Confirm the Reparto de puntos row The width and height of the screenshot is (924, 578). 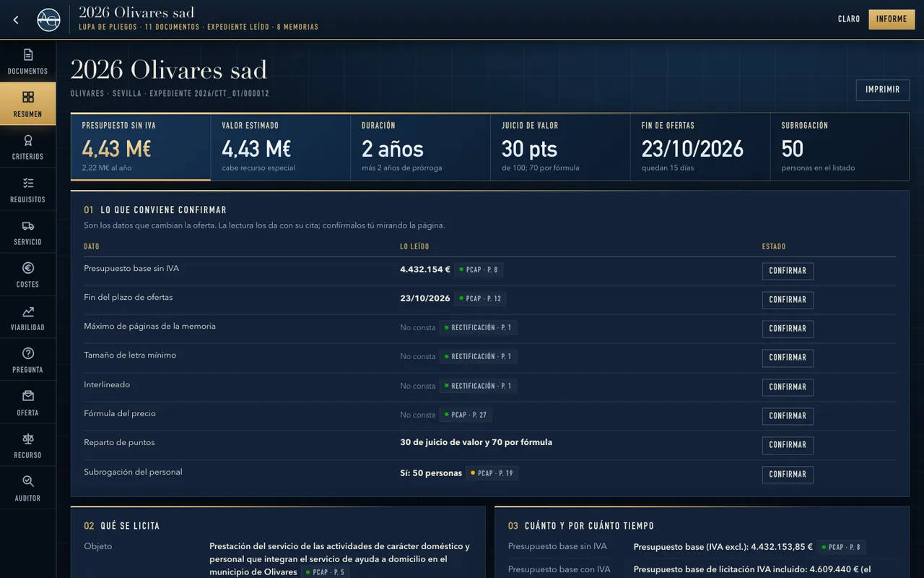788,445
